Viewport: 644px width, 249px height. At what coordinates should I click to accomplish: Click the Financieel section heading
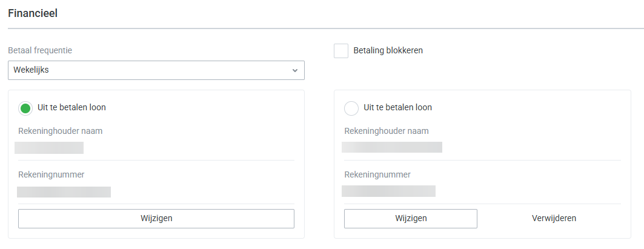point(33,13)
